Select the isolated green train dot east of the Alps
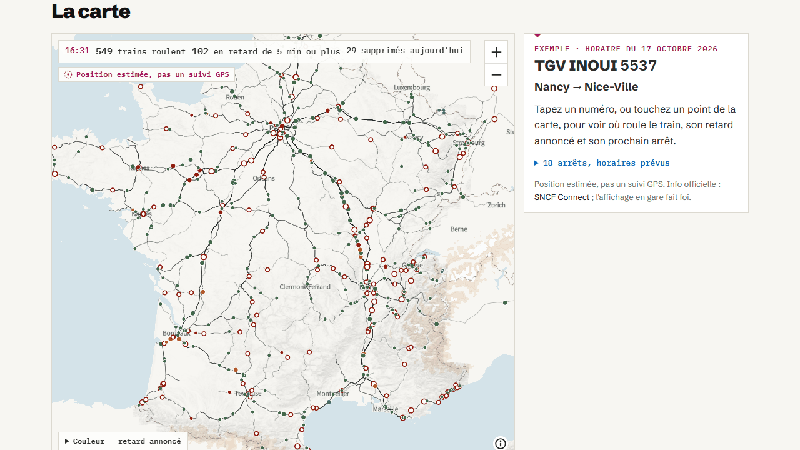Screen dimensions: 800x450 click(x=505, y=303)
